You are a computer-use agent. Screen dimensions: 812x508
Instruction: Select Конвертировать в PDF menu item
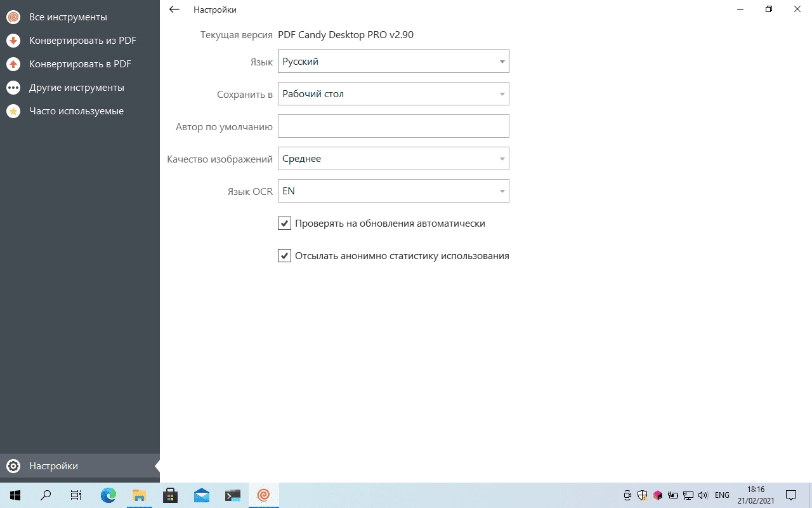pyautogui.click(x=80, y=64)
